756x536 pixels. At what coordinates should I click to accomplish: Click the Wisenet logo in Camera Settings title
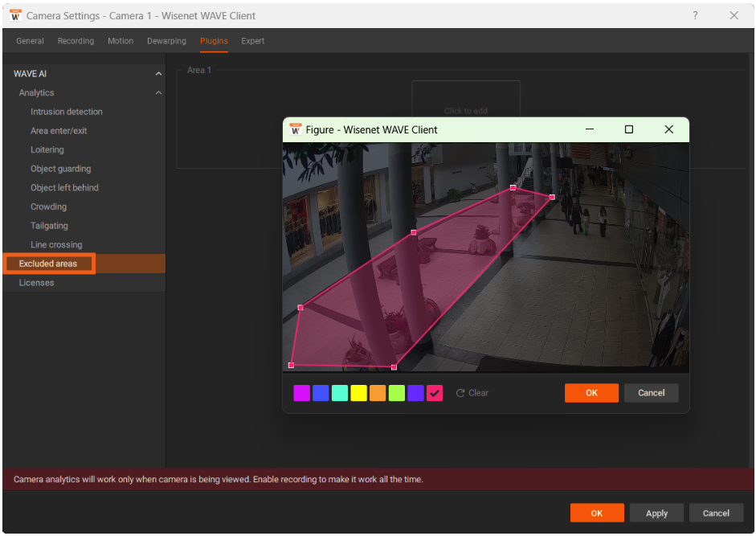coord(15,15)
